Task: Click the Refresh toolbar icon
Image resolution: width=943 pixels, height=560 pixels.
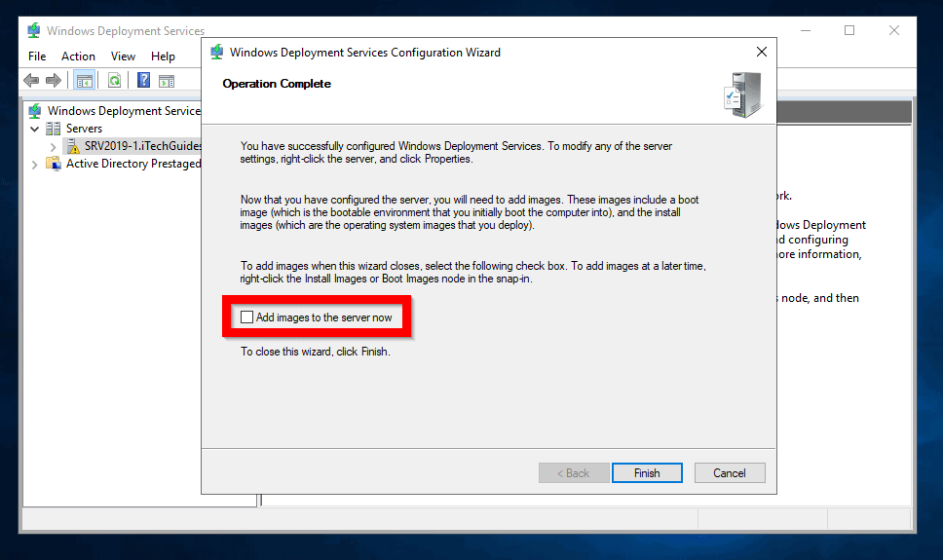Action: coord(114,81)
